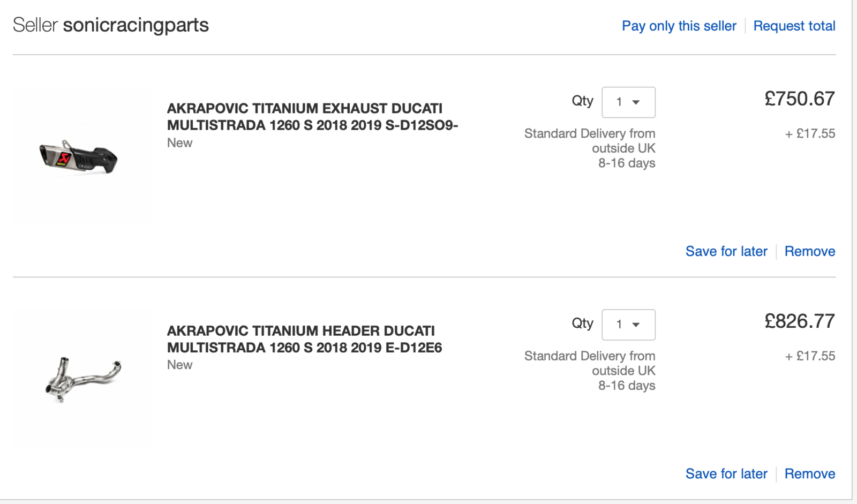857x504 pixels.
Task: Click the £826.77 header price
Action: pos(799,321)
